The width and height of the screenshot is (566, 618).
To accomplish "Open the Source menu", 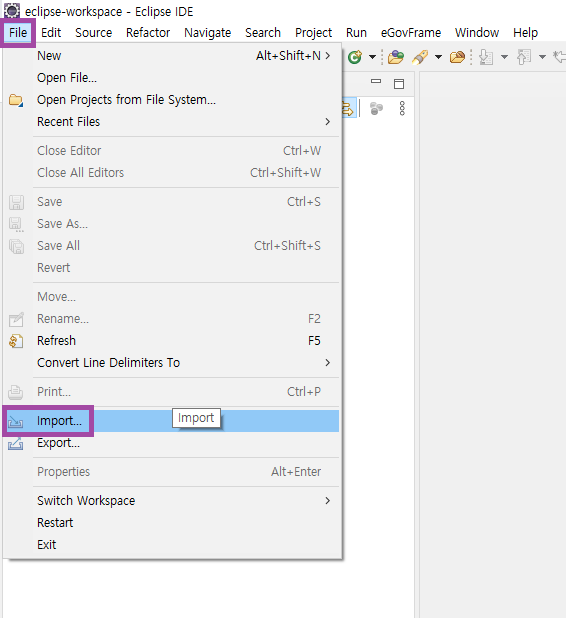I will (93, 33).
